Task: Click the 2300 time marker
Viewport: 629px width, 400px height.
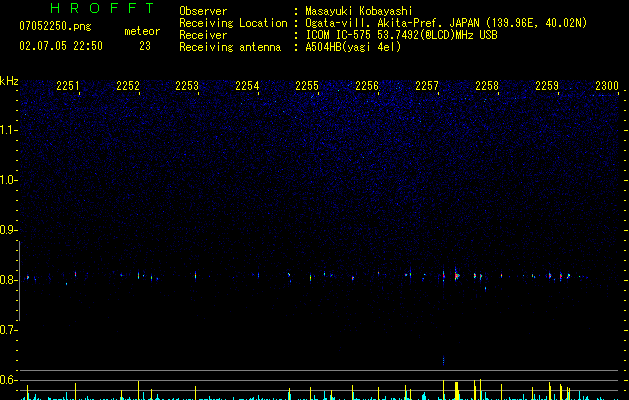Action: tap(607, 86)
